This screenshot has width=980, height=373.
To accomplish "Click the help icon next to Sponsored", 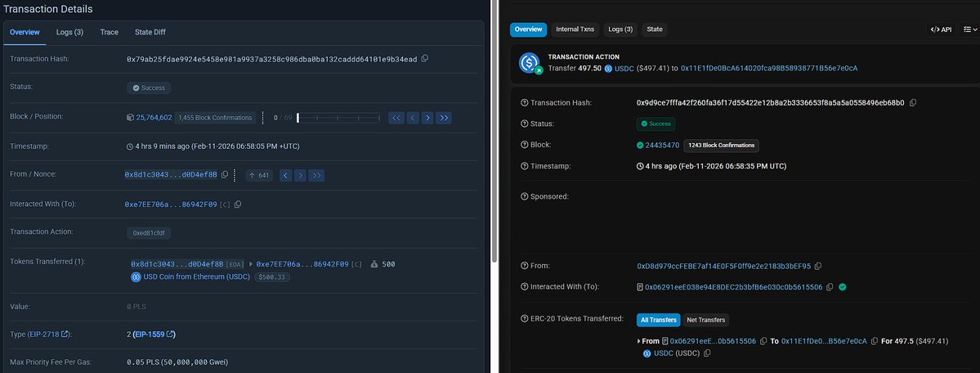I will pyautogui.click(x=525, y=196).
